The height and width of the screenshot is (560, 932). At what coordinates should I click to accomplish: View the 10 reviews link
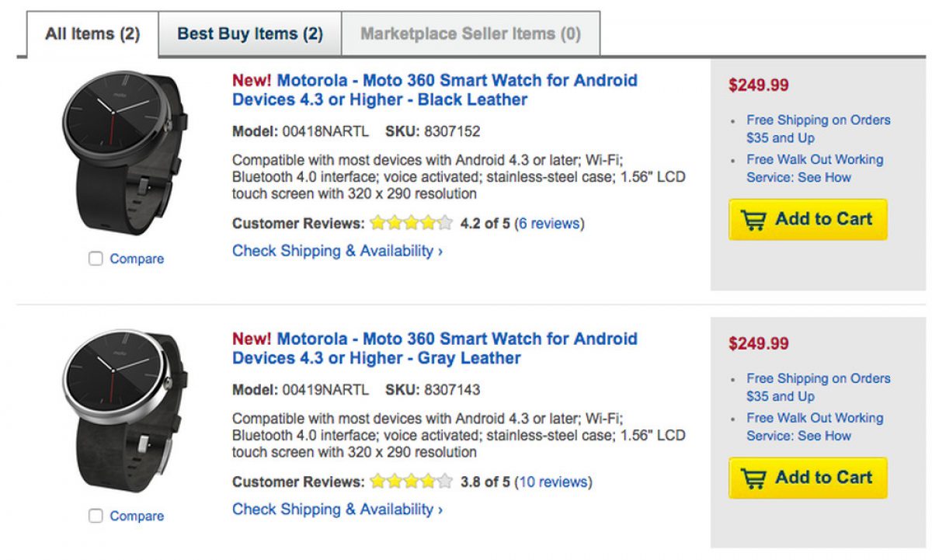[553, 482]
